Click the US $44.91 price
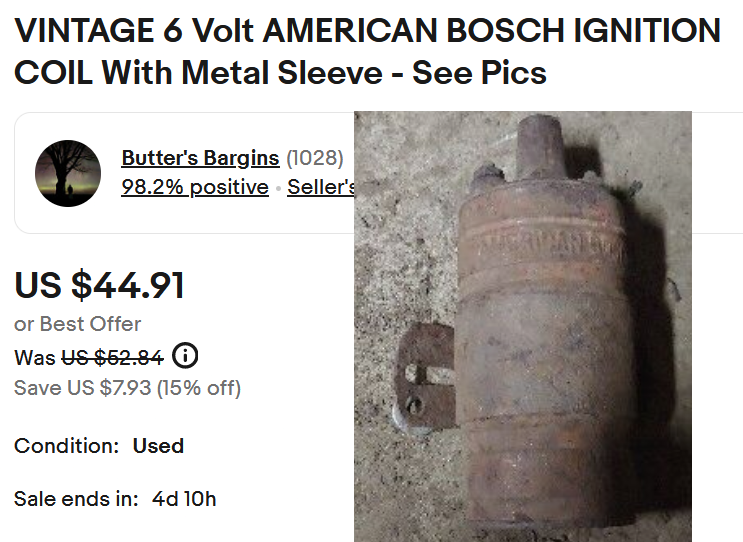 (99, 286)
